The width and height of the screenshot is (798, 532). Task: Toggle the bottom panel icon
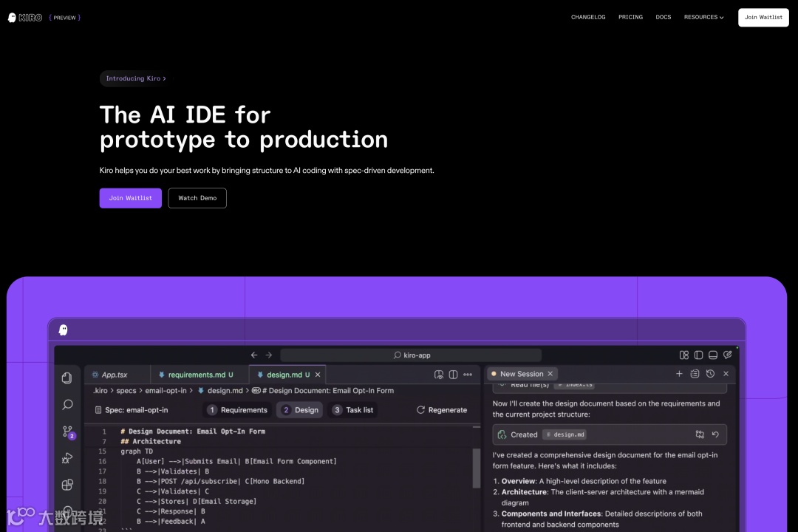tap(713, 355)
